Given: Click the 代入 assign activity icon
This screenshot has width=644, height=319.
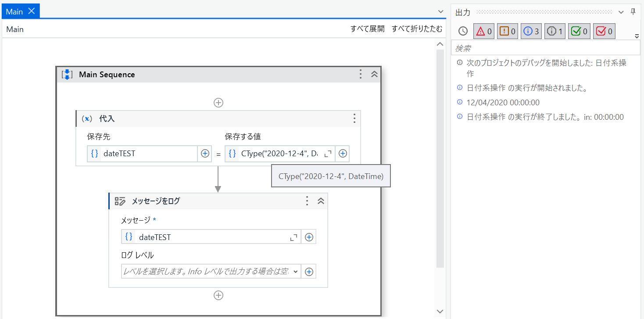Looking at the screenshot, I should 88,118.
